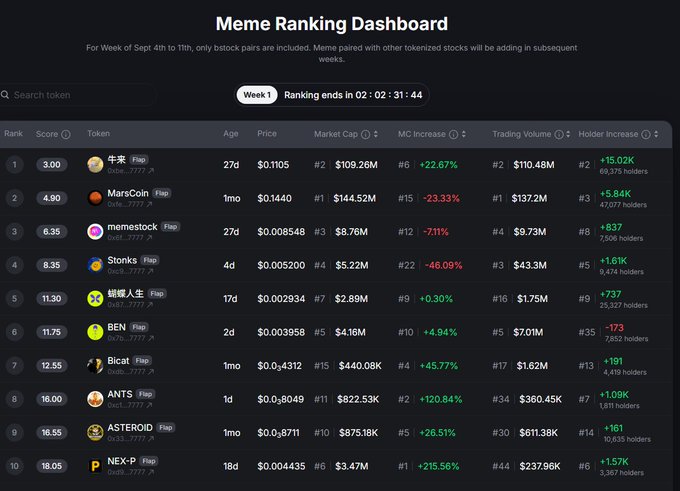Click the memestock token logo
Screen dimensions: 680x491
[95, 232]
